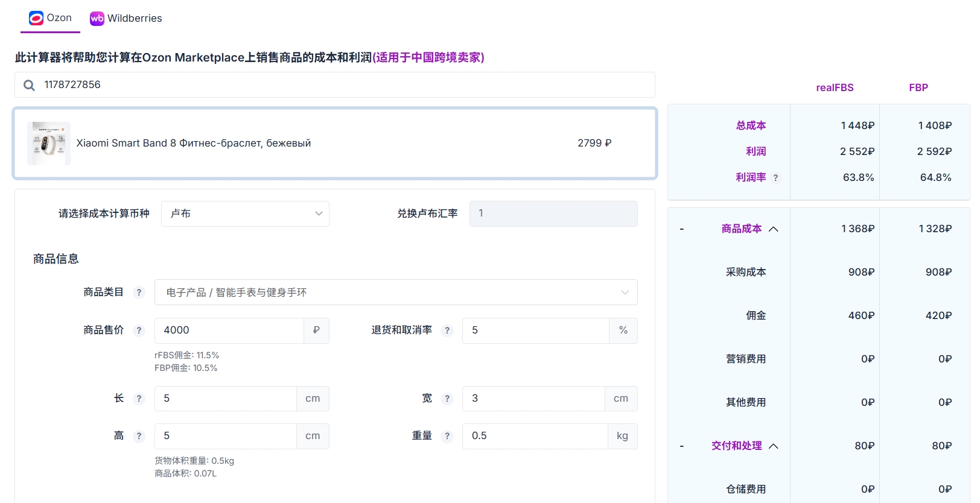
Task: Click the rFBS佣金: 11.5% hint text
Action: [186, 355]
